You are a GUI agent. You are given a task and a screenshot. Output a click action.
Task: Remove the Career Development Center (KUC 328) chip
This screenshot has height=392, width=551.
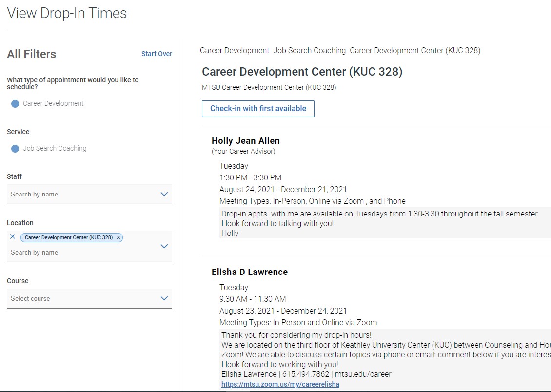[x=118, y=238]
